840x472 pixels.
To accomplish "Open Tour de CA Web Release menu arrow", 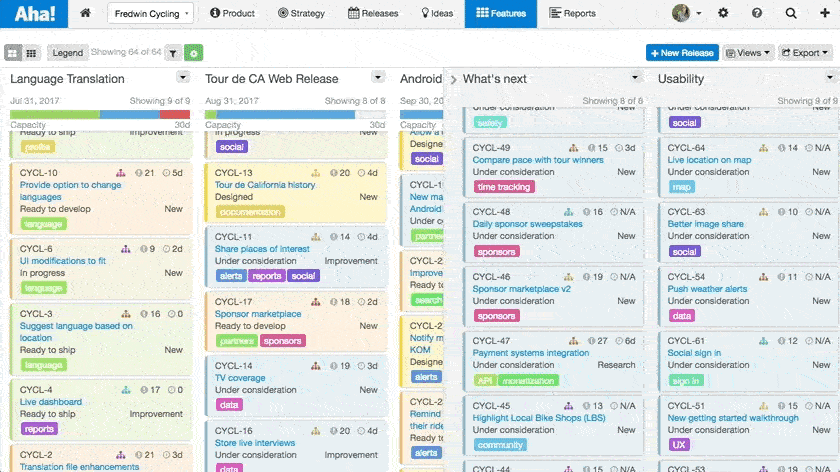I will point(378,78).
